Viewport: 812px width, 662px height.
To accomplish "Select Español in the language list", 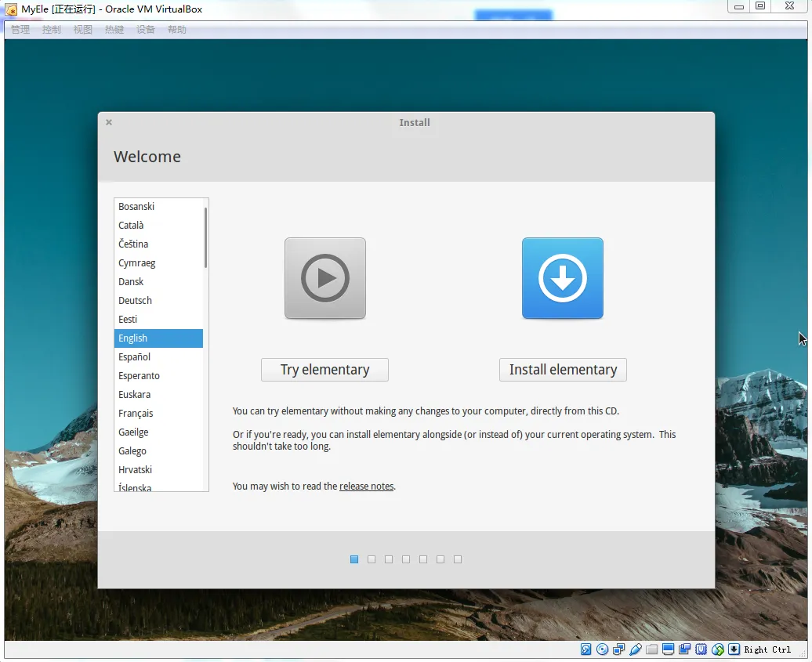I will pyautogui.click(x=158, y=356).
